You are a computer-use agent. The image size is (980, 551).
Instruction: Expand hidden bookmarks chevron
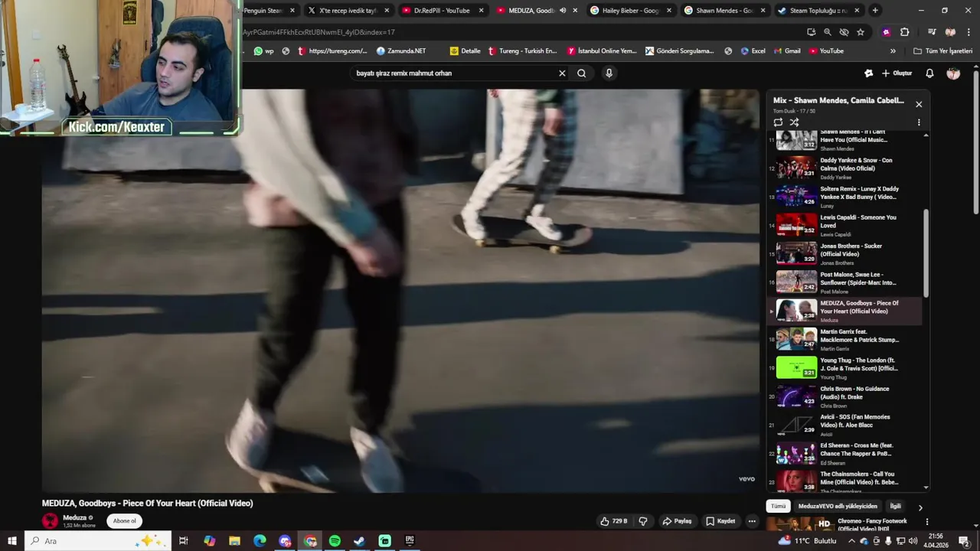click(893, 51)
